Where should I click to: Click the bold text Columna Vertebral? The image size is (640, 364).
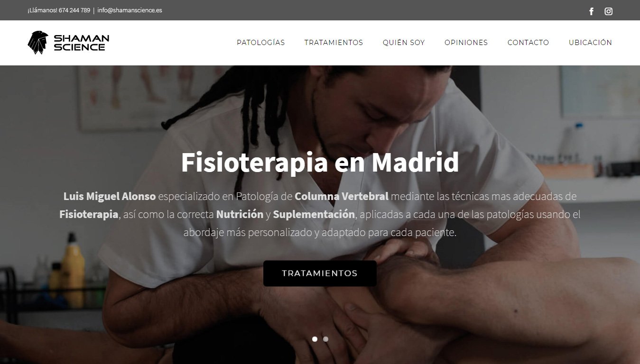[x=342, y=196]
